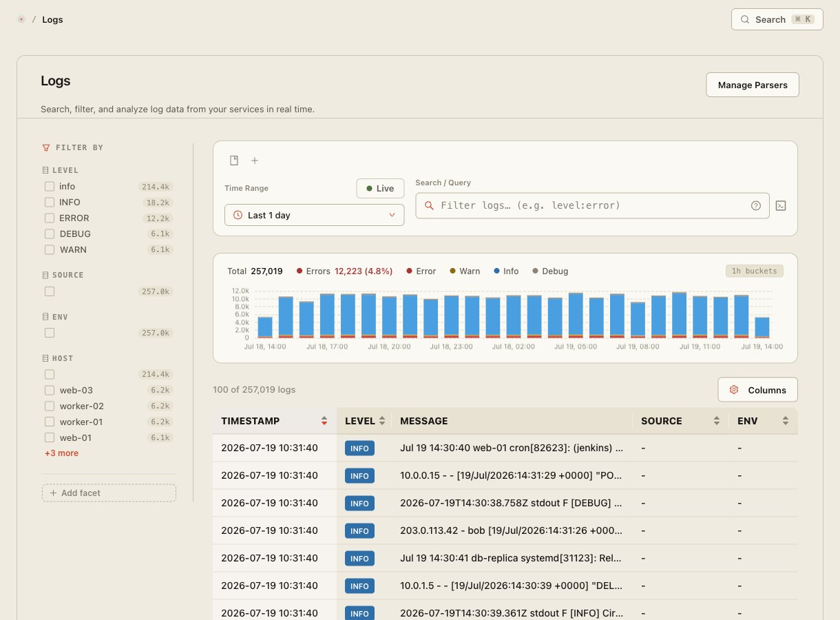Open the Columns settings button
840x620 pixels.
(x=757, y=390)
